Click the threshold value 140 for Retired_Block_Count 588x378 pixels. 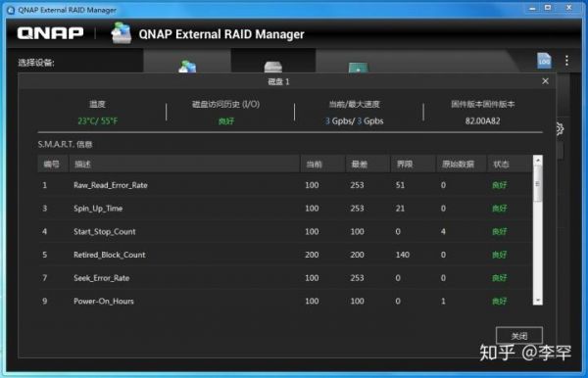pos(403,255)
